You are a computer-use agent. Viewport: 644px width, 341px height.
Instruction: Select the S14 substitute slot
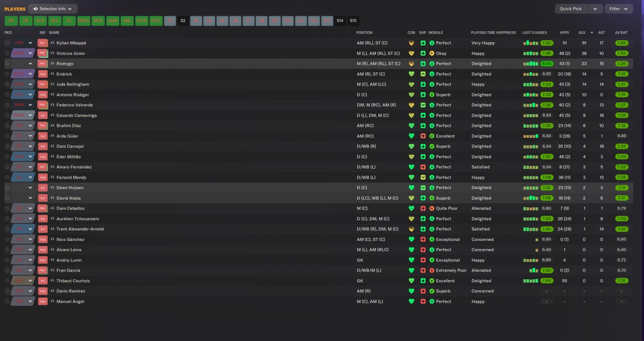(x=340, y=21)
